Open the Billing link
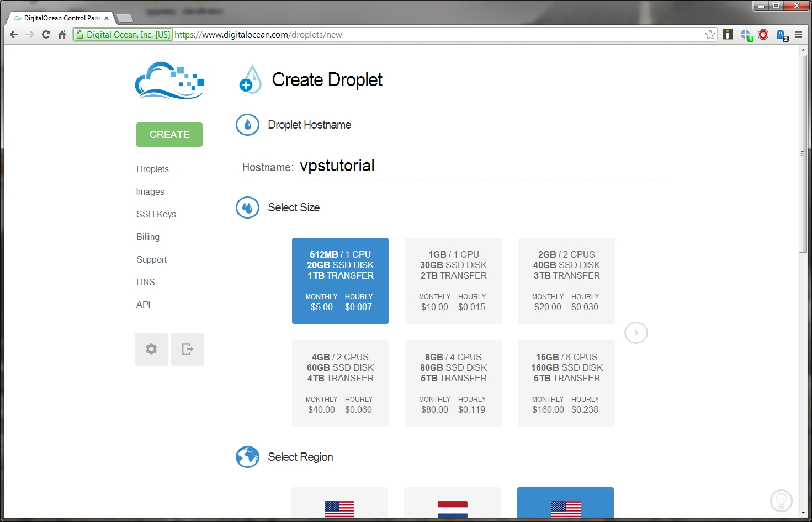This screenshot has height=522, width=812. (148, 237)
